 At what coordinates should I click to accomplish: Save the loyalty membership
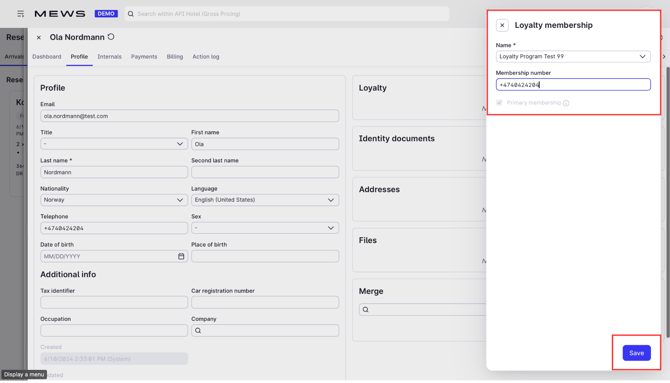point(636,353)
